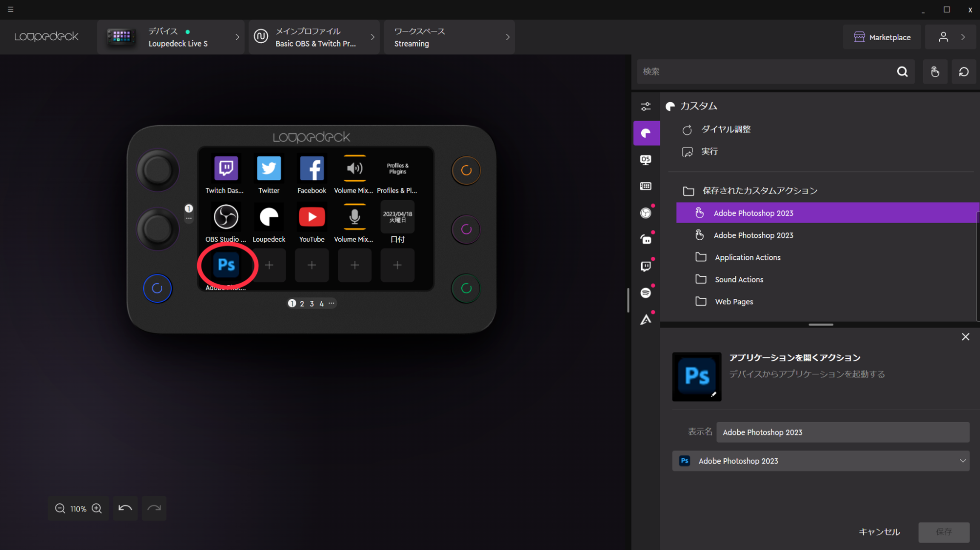Screen dimensions: 980x550
Task: Click the orange round button
Action: pyautogui.click(x=466, y=170)
